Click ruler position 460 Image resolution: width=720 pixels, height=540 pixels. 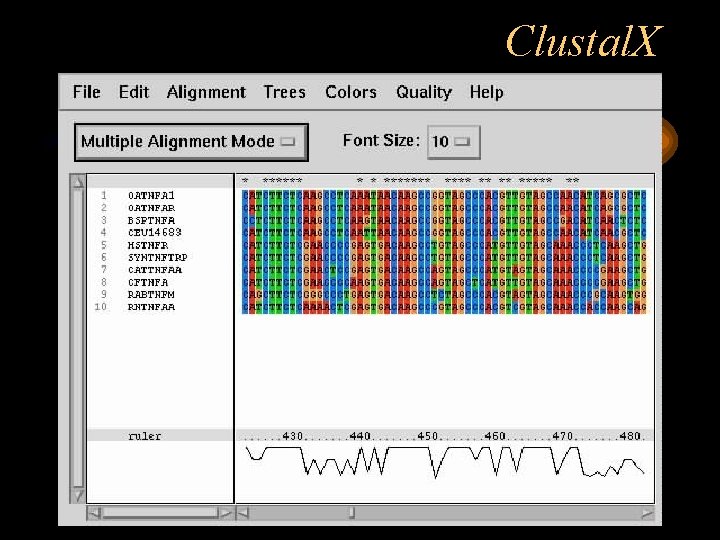click(x=495, y=435)
